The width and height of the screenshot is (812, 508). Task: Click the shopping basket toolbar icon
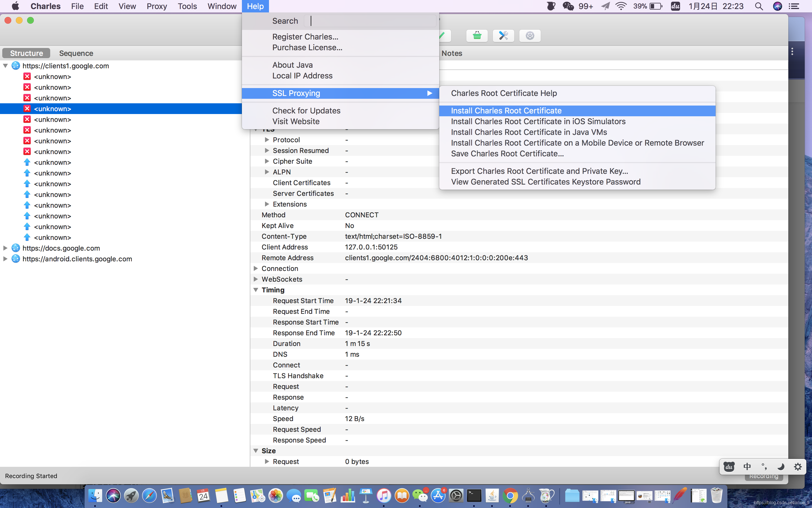(x=477, y=36)
